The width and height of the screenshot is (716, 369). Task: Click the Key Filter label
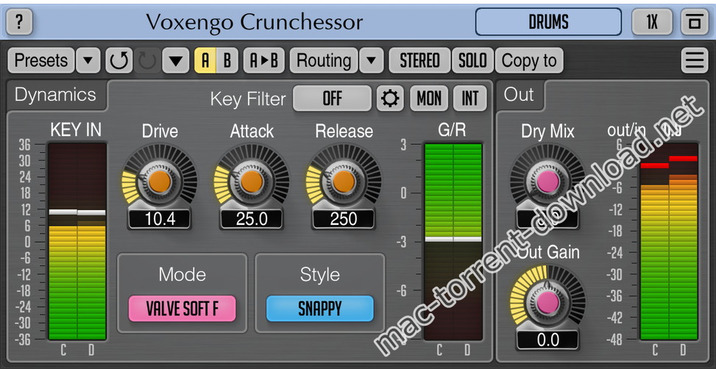[248, 98]
